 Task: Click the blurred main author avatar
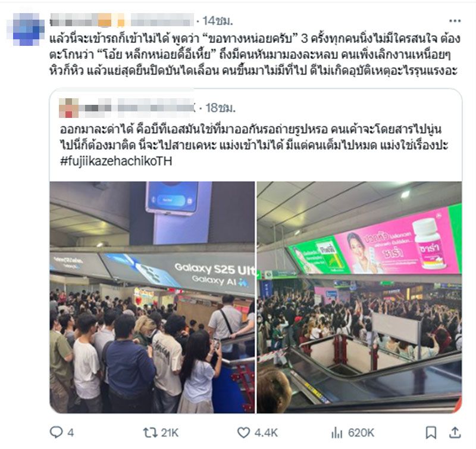click(26, 29)
